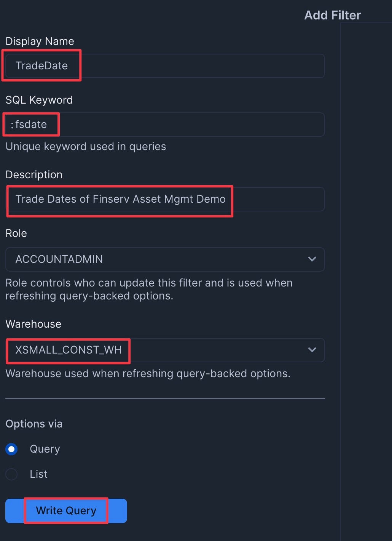Click the Add Filter heading
This screenshot has height=541, width=392.
pos(332,15)
